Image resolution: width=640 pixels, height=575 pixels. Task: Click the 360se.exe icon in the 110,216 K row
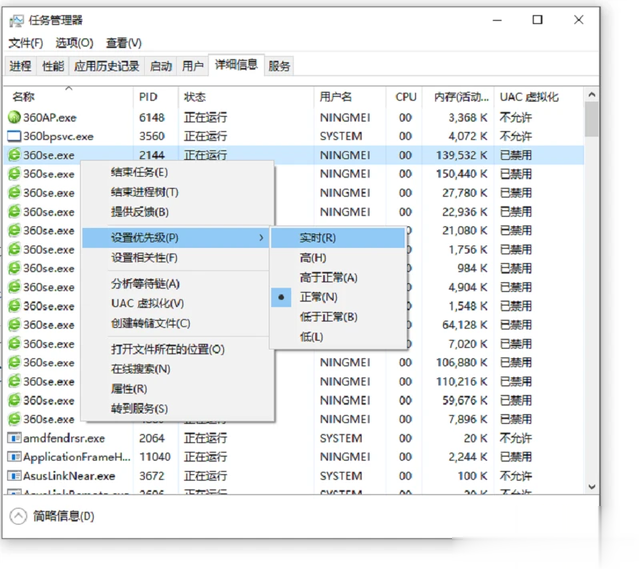14,381
